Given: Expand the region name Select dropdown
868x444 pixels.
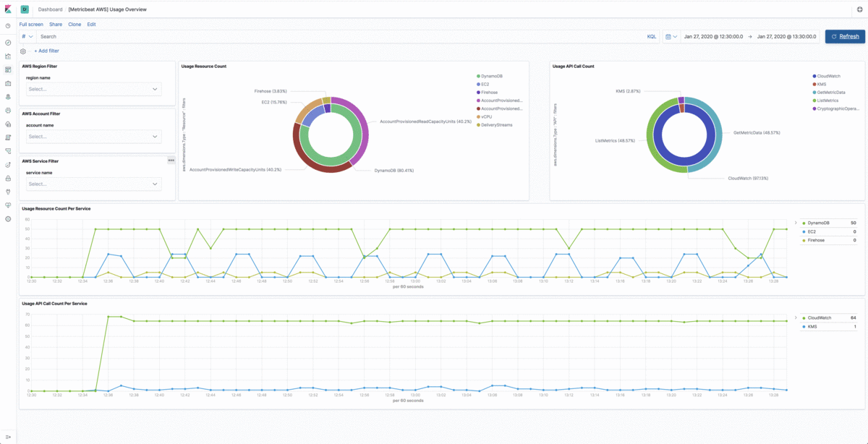Looking at the screenshot, I should [93, 89].
